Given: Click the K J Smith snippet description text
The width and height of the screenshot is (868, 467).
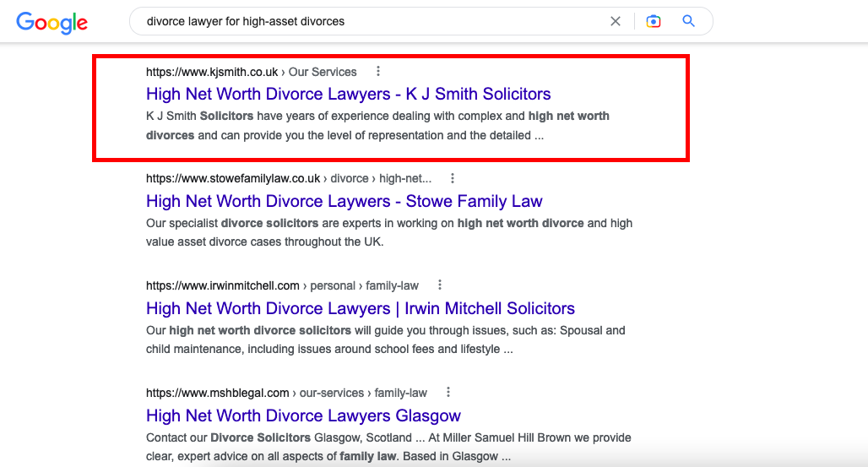Looking at the screenshot, I should 377,126.
